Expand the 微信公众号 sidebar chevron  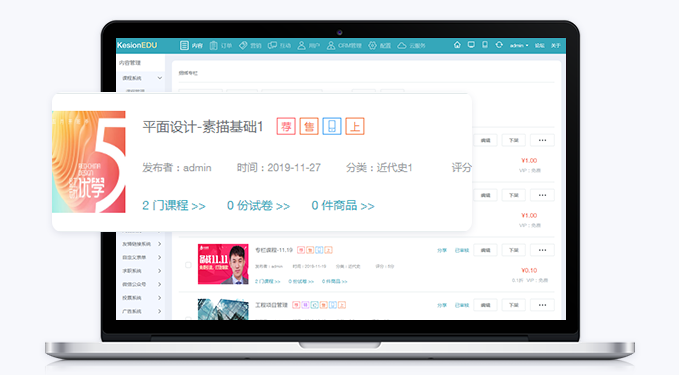[160, 284]
